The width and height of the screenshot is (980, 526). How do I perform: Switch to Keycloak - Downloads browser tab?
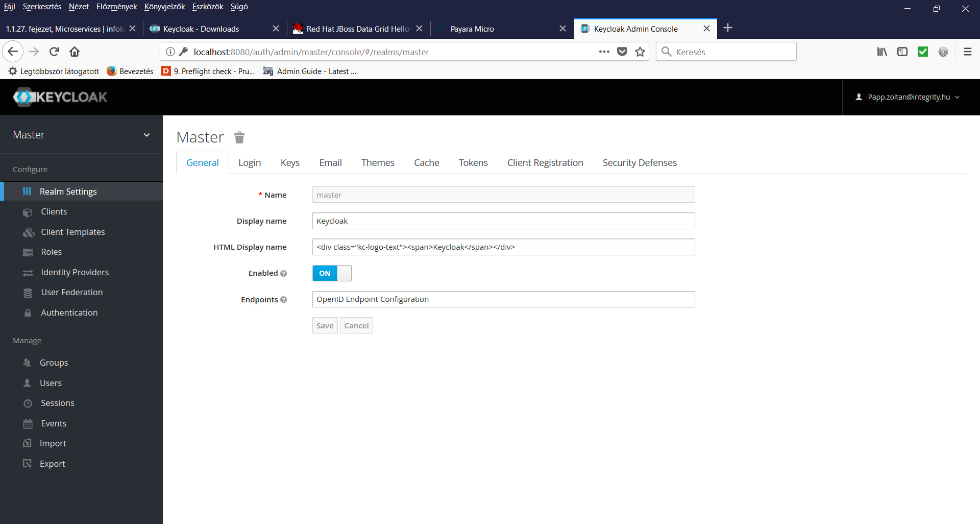[x=214, y=29]
